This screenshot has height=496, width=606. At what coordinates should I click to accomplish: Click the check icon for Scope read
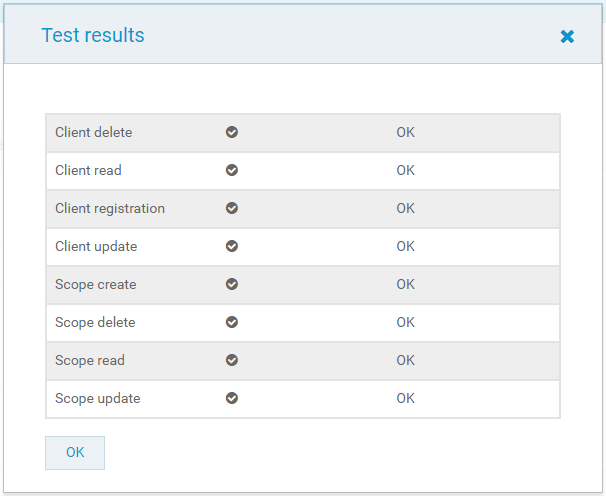[232, 360]
